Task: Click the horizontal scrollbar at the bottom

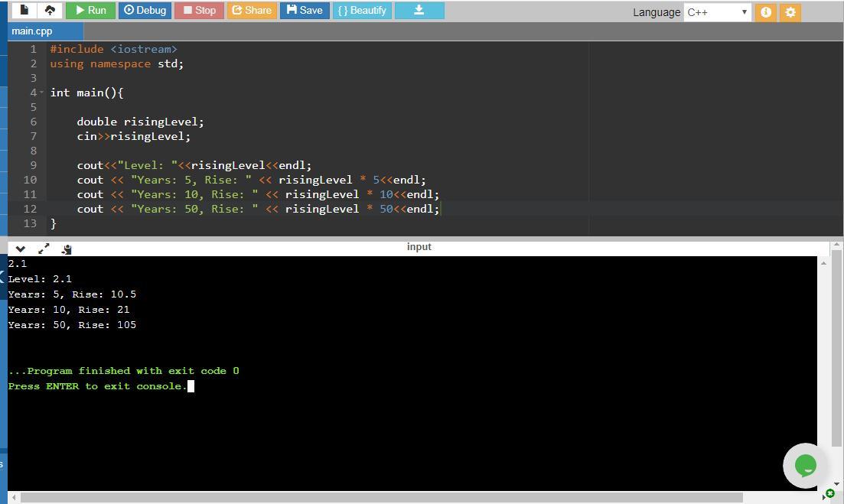Action: pyautogui.click(x=383, y=497)
